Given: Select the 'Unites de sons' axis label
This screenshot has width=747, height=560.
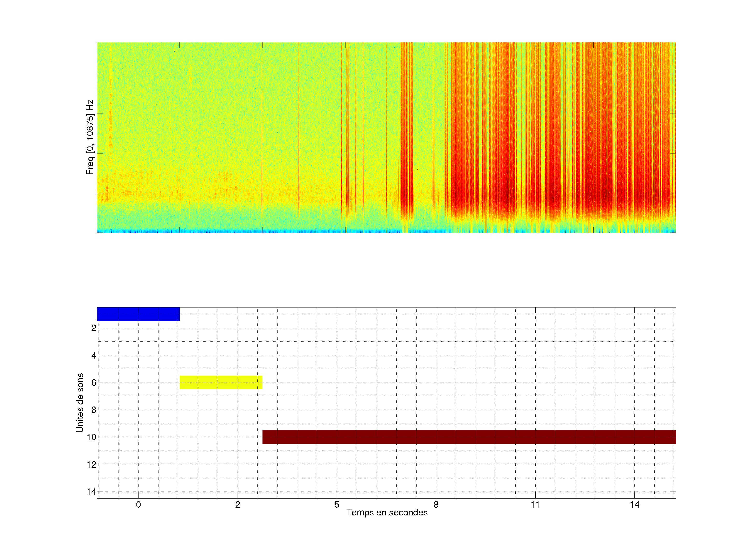Looking at the screenshot, I should point(80,402).
